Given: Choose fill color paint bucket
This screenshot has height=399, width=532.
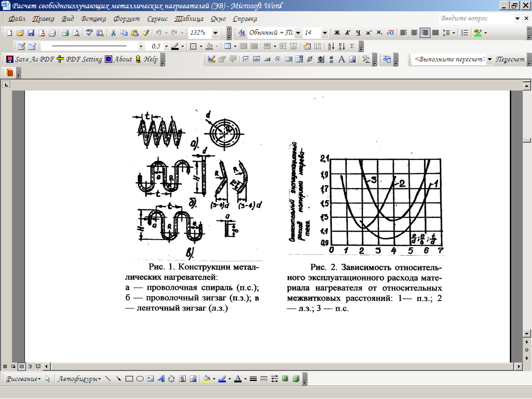Looking at the screenshot, I should tap(206, 379).
